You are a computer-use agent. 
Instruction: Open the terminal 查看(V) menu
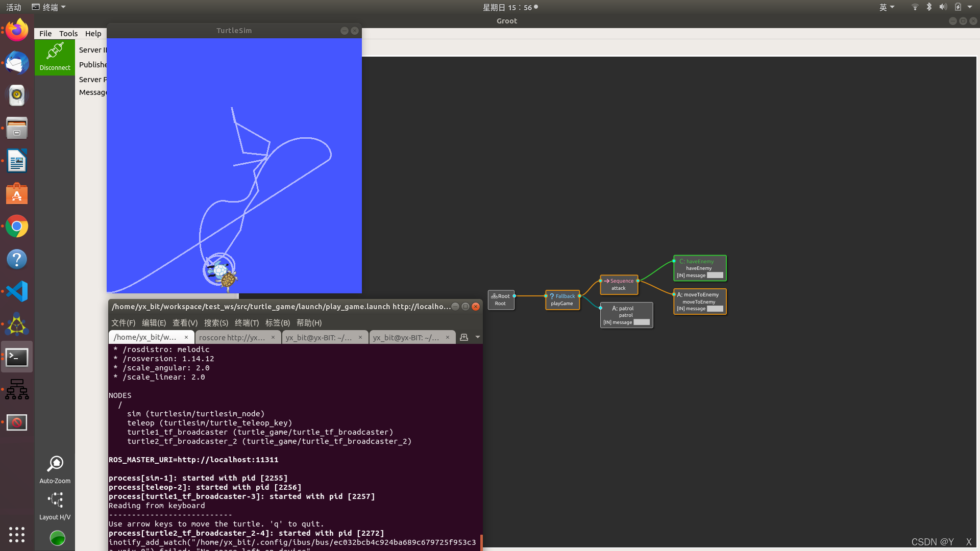click(x=185, y=323)
